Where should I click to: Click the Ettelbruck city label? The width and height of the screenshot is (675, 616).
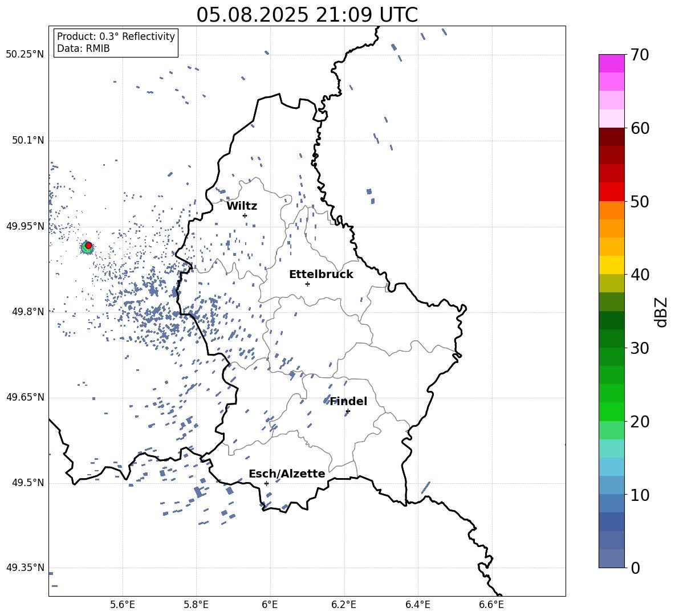321,275
